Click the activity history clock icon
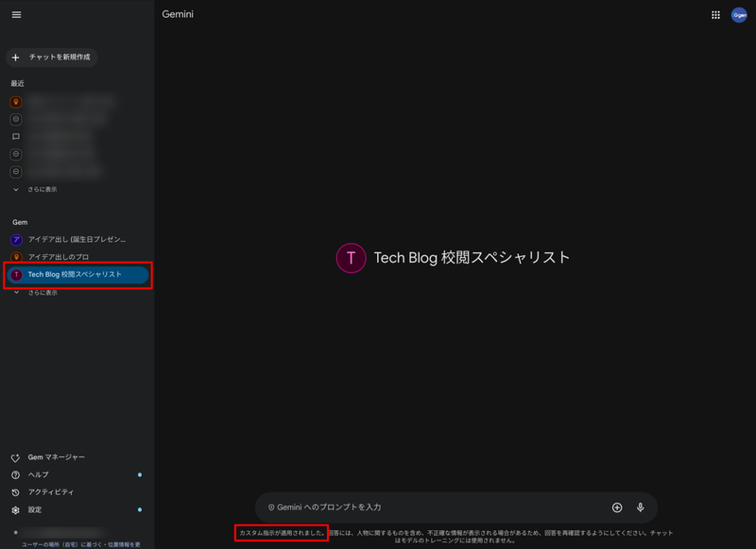This screenshot has width=756, height=549. tap(15, 492)
